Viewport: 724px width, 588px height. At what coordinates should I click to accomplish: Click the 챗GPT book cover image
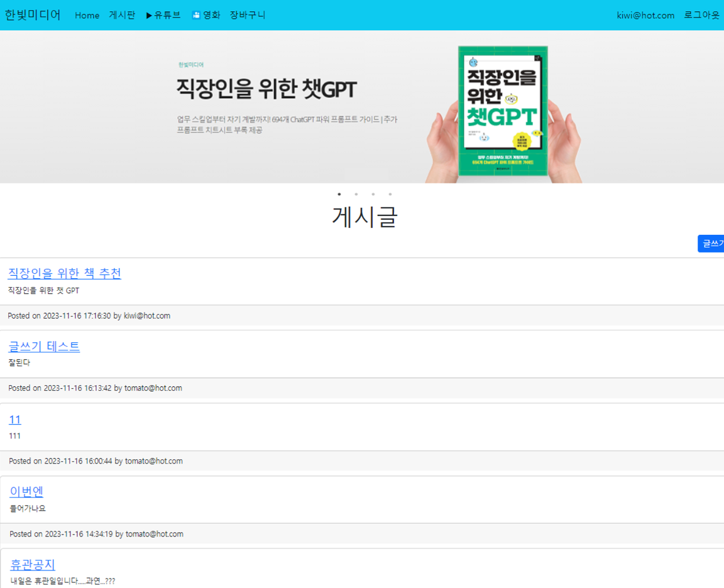coord(503,111)
